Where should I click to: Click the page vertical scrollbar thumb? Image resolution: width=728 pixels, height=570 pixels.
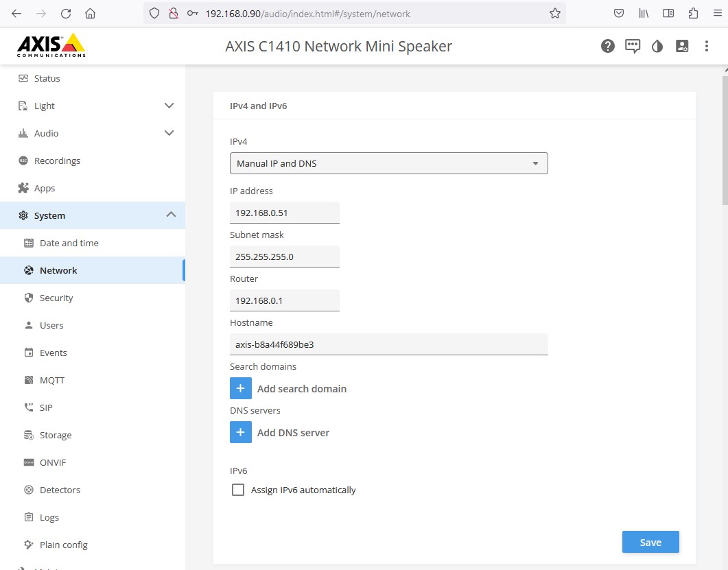(725, 140)
